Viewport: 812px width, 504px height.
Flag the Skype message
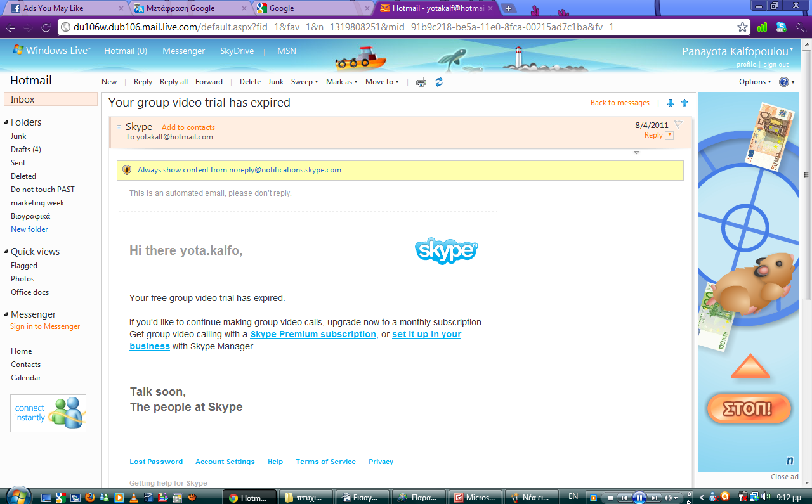coord(678,125)
